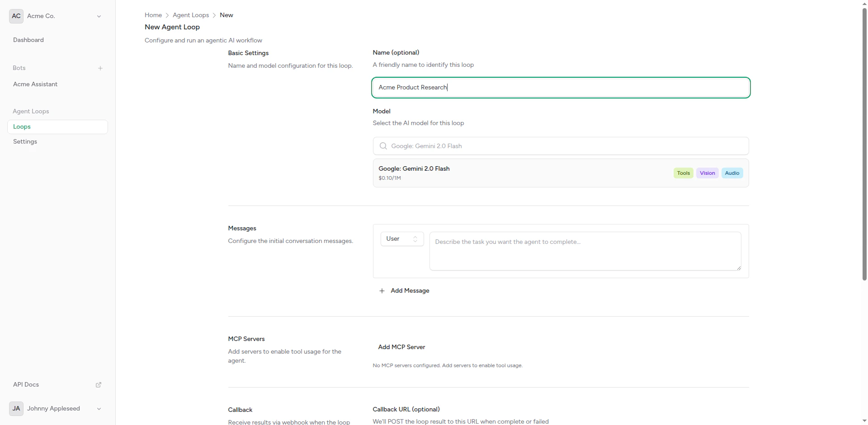Click the model search field

(561, 146)
